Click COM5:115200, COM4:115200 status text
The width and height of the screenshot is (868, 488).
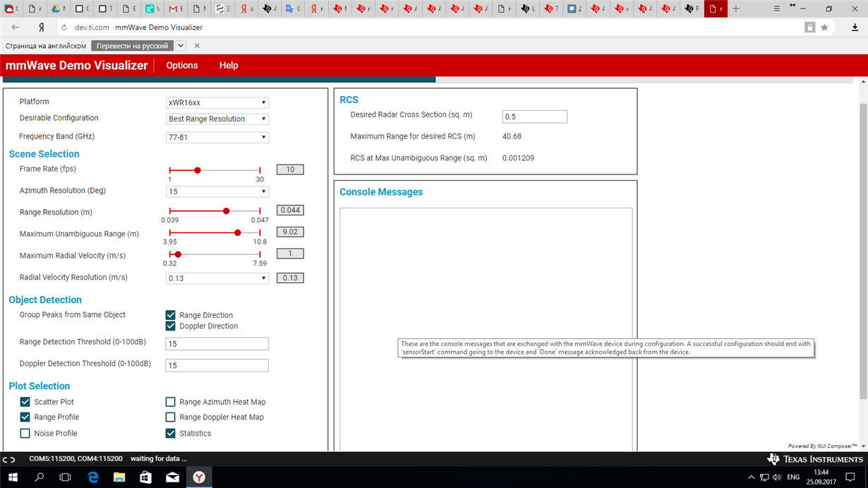coord(76,459)
